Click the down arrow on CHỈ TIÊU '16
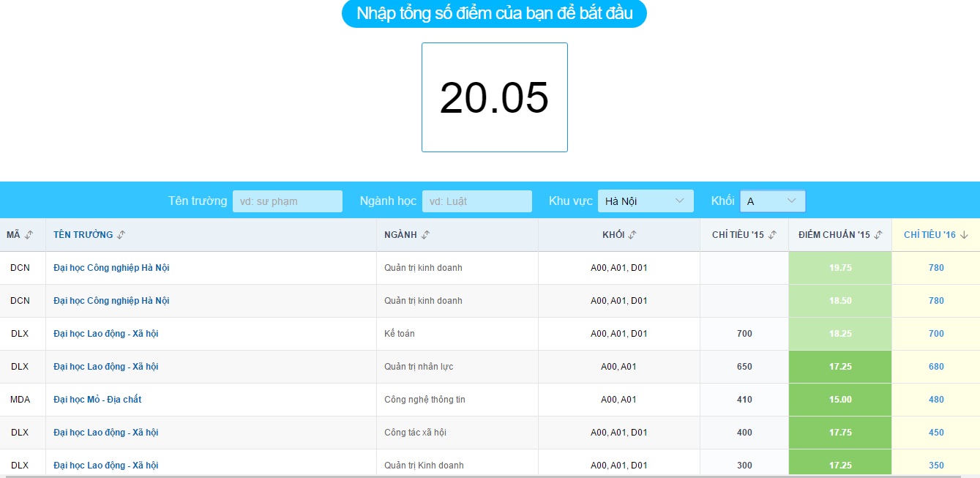This screenshot has width=980, height=478. pyautogui.click(x=964, y=235)
